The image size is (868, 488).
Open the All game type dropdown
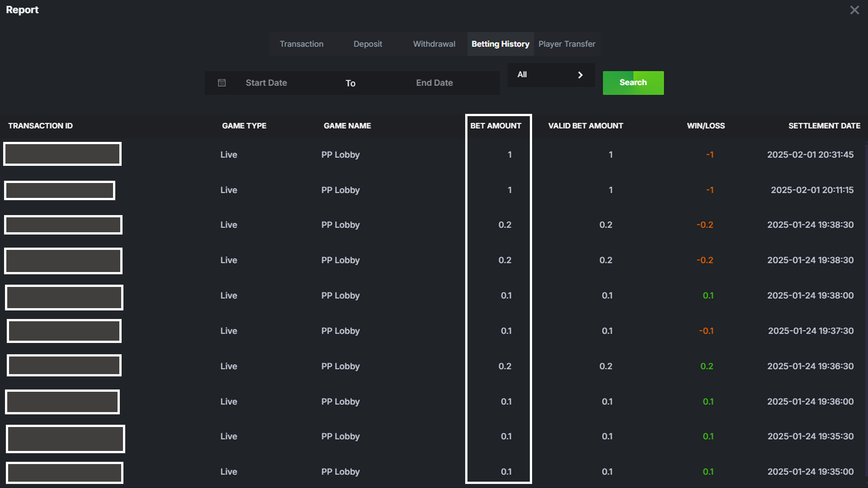click(542, 75)
